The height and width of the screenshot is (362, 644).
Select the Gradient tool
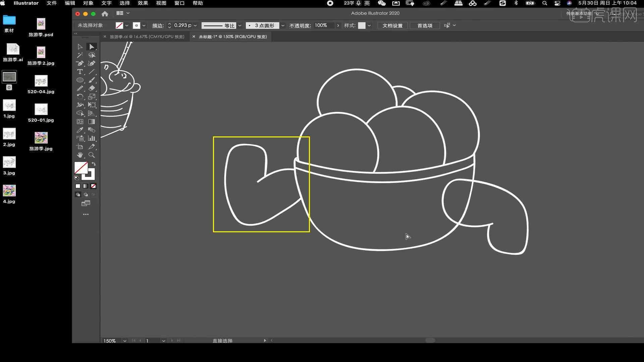tap(92, 122)
